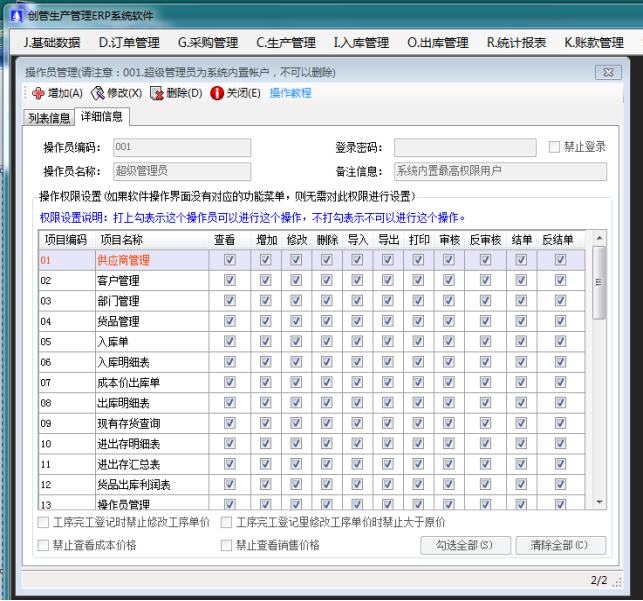The width and height of the screenshot is (643, 601).
Task: Enable 工序完工登记里修改工序单价时禁止大于原价 checkbox
Action: pos(226,522)
